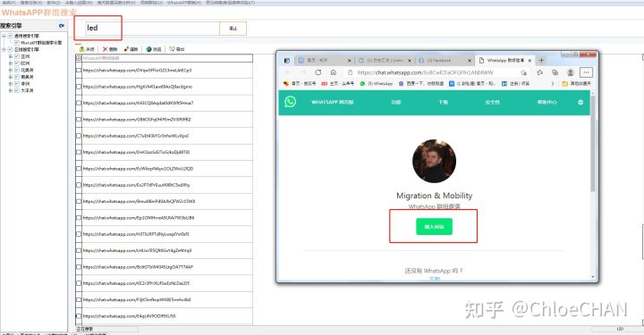Click the 停止 button next to the search box
The width and height of the screenshot is (644, 335).
tap(233, 29)
